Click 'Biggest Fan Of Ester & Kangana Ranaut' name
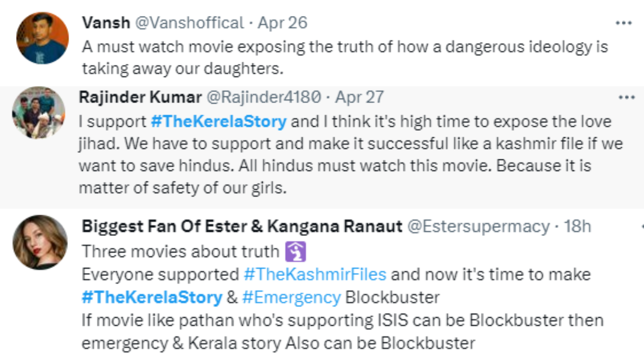The image size is (644, 362). pyautogui.click(x=242, y=226)
